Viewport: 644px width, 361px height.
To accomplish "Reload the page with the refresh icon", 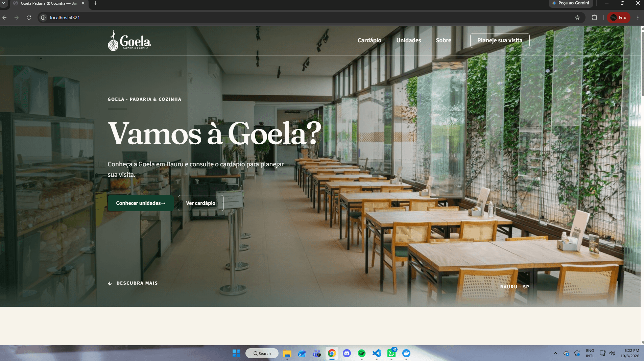I will (x=29, y=18).
